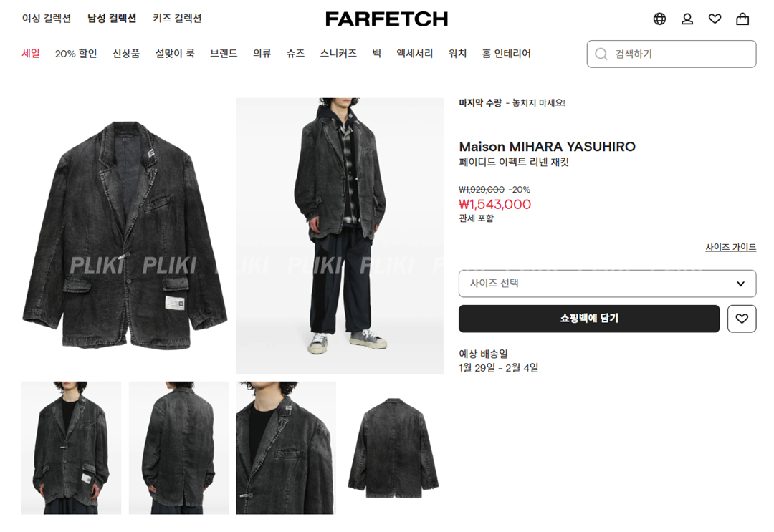Switch to 여성 컬렉션 tab
Screen dimensions: 774x532
pos(47,18)
